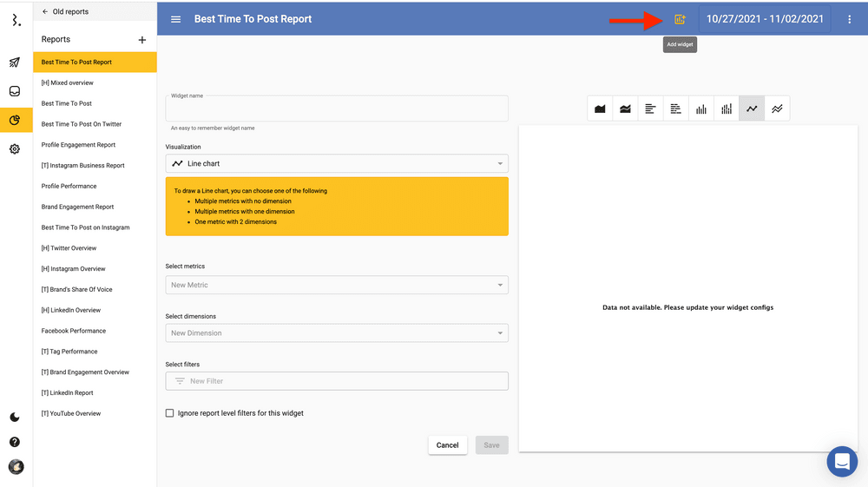The image size is (868, 487).
Task: Open the New Dimension dropdown
Action: coord(337,333)
